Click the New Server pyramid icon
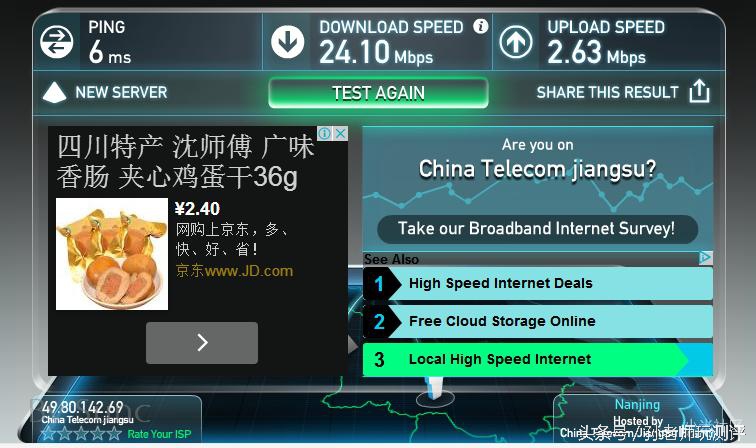The height and width of the screenshot is (448, 756). [x=54, y=92]
